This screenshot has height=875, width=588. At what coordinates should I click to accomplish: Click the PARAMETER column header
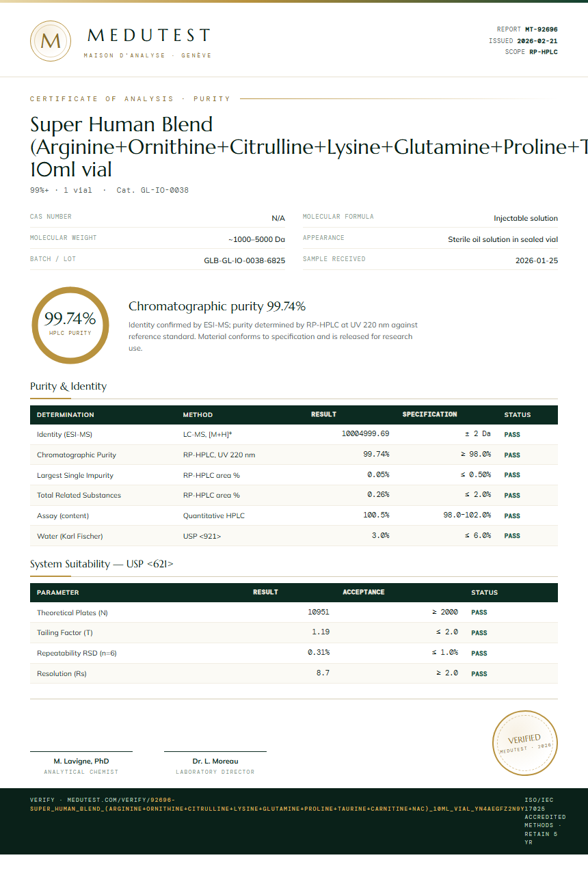coord(58,593)
